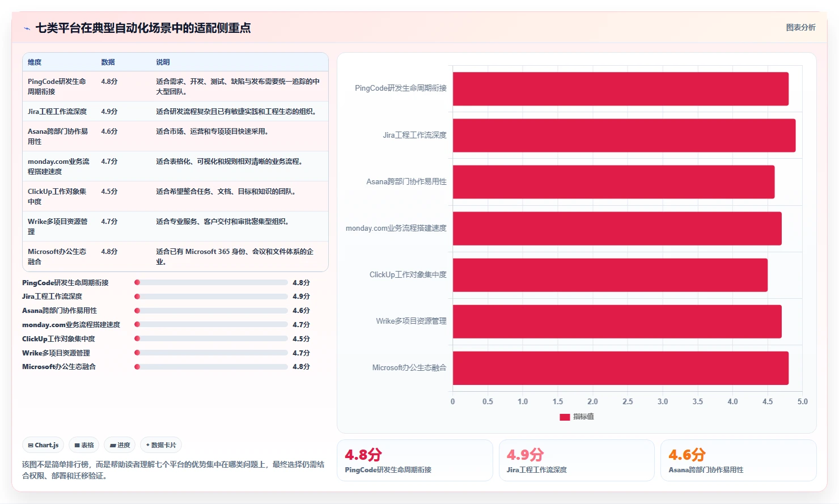Click the 图表分析 label in header

[x=800, y=27]
